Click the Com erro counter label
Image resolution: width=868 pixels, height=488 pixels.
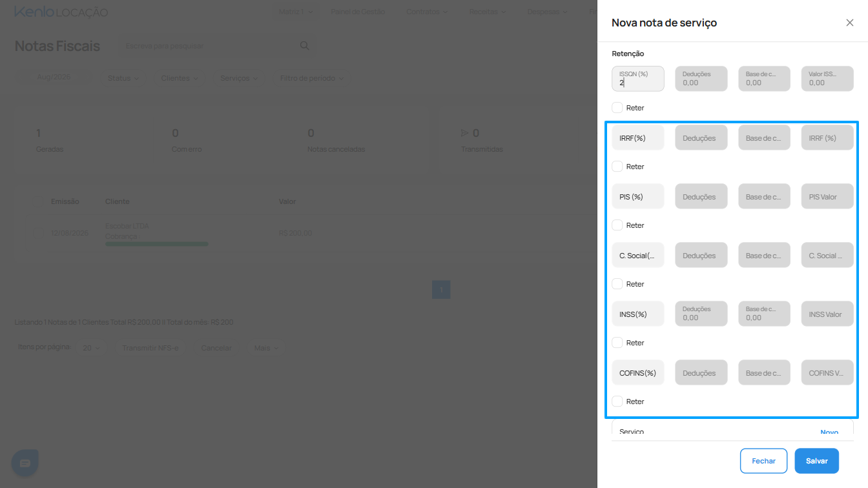click(187, 149)
